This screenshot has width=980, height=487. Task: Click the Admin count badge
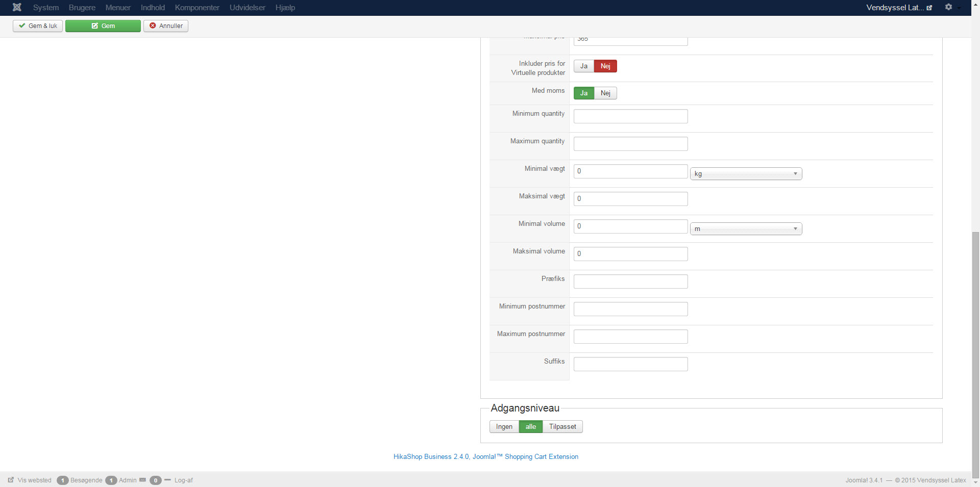click(x=111, y=480)
